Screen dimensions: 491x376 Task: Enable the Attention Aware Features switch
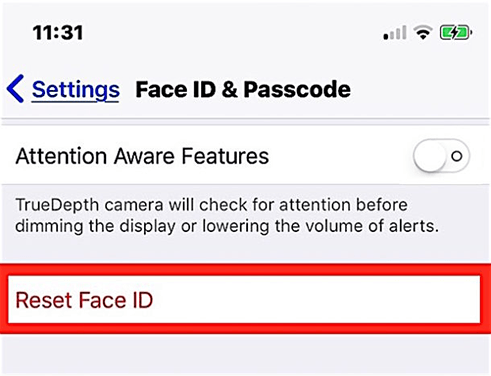(x=441, y=156)
